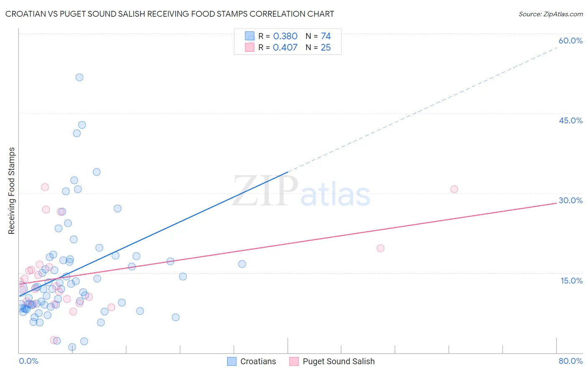
Task: Select the Puget Sound Salish legend label
Action: [x=339, y=361]
